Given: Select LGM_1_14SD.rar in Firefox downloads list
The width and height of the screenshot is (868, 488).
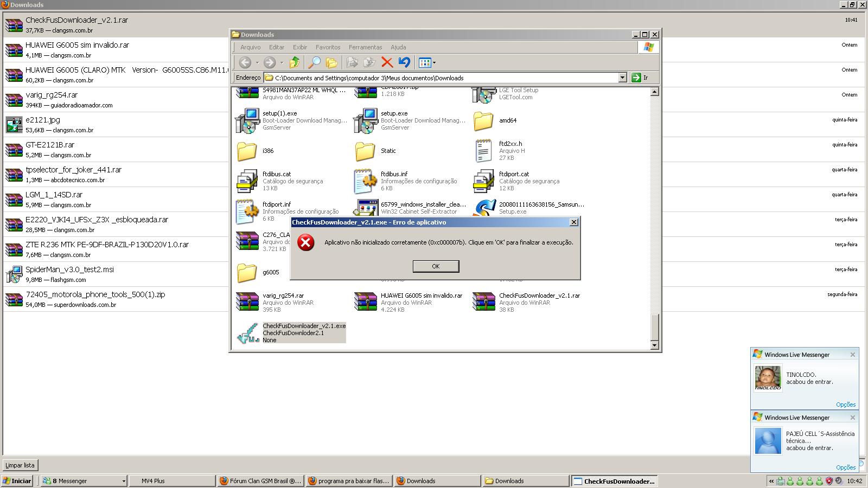Looking at the screenshot, I should 433,200.
